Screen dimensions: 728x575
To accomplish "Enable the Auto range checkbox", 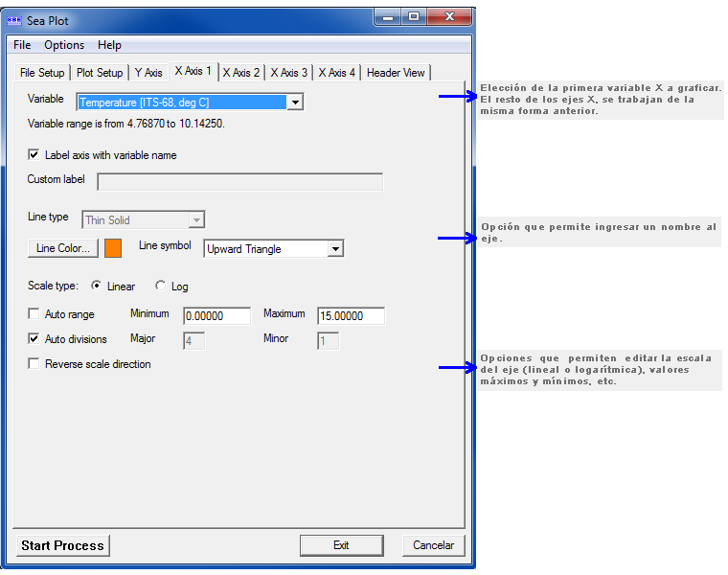I will (x=34, y=314).
